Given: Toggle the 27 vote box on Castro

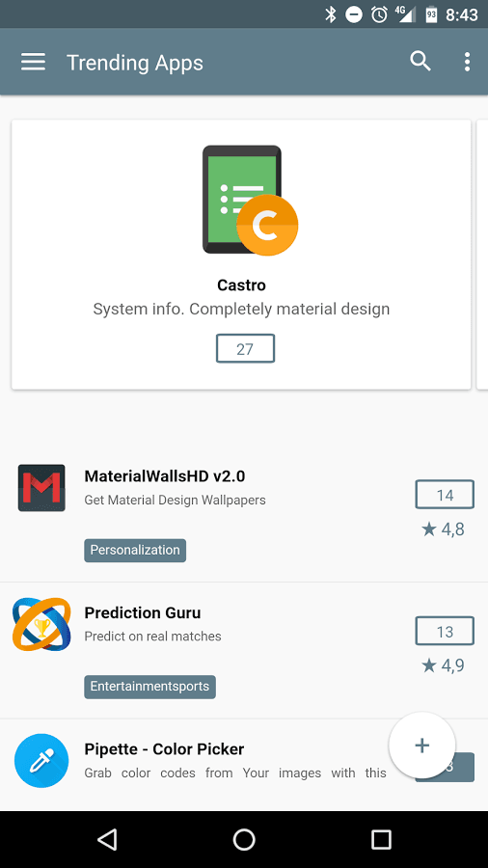Looking at the screenshot, I should (x=245, y=349).
